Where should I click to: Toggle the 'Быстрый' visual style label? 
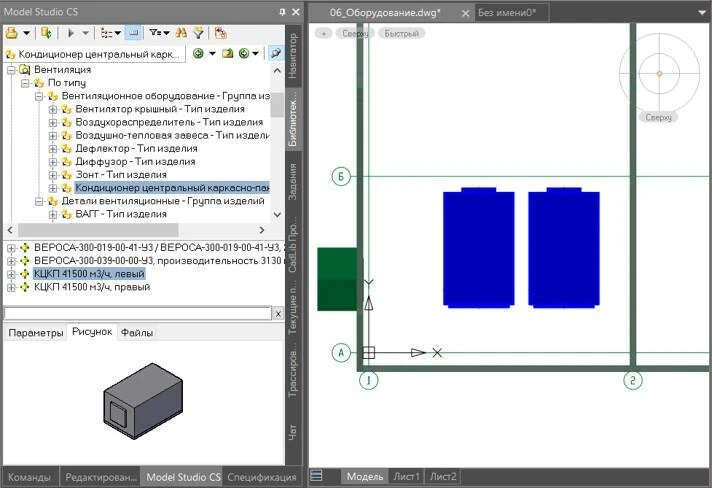click(x=402, y=33)
